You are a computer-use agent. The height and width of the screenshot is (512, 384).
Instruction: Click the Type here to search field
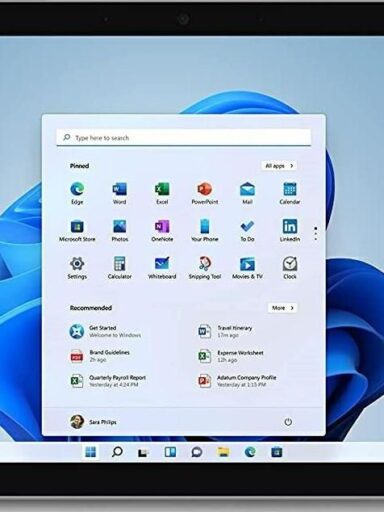184,138
